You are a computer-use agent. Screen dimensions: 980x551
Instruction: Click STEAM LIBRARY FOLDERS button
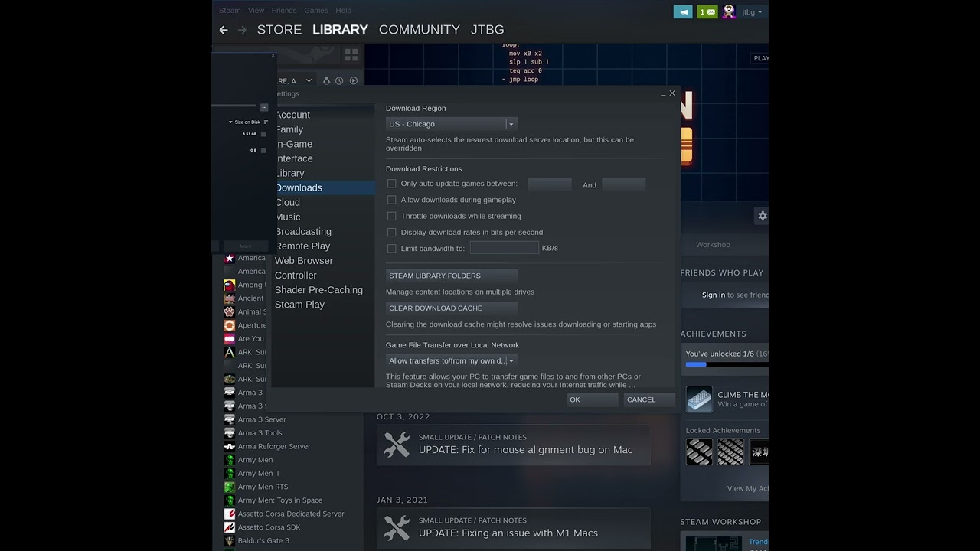click(x=452, y=275)
